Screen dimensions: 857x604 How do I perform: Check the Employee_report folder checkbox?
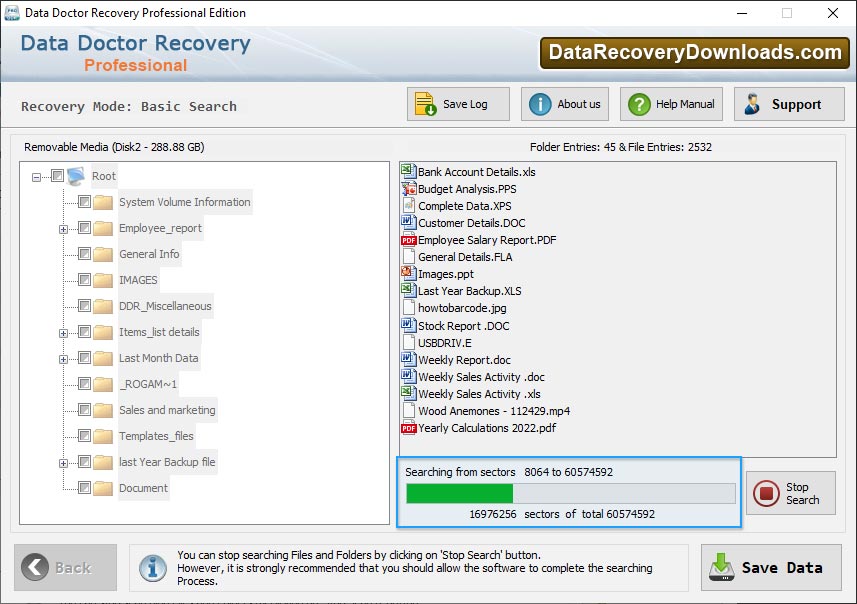tap(84, 227)
